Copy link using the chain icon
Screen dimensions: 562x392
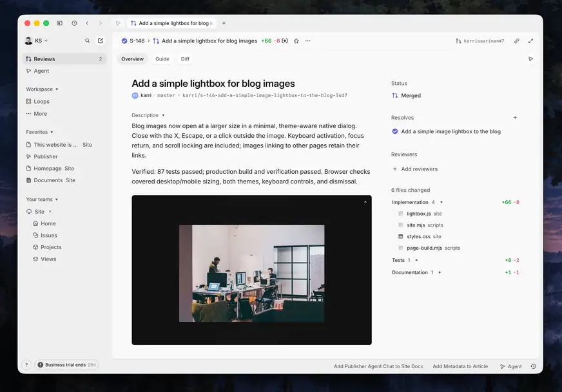pos(517,41)
